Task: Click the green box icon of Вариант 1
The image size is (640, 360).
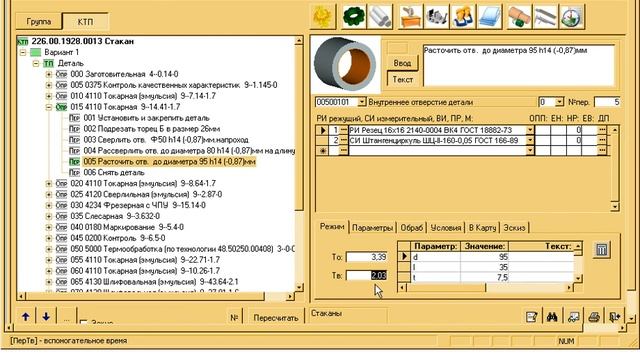Action: pos(36,52)
